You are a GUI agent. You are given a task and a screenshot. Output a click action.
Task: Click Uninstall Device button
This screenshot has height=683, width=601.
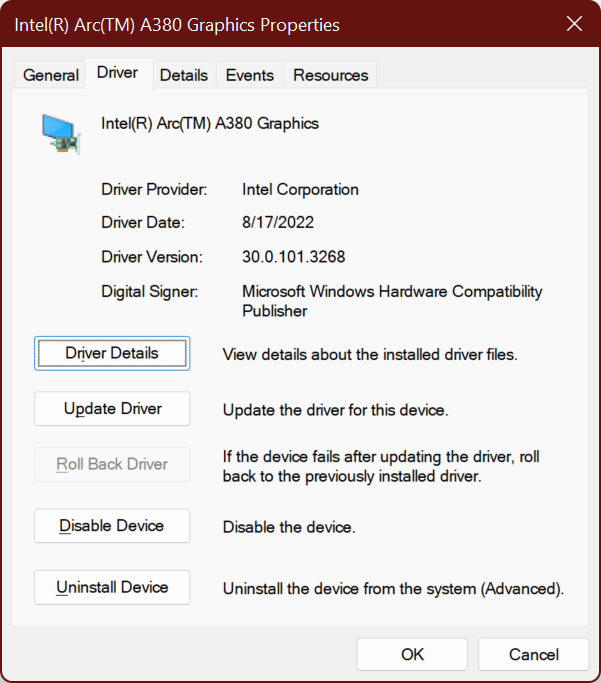[x=112, y=587]
